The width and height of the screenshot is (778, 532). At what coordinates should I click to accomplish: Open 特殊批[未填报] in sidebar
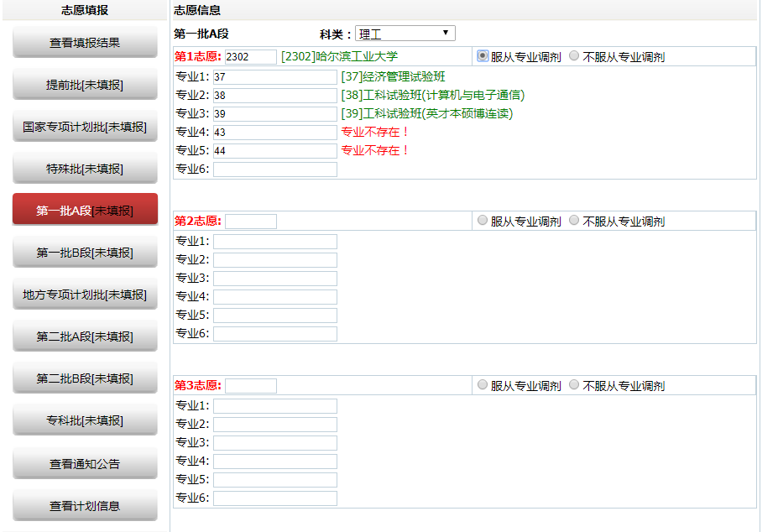tap(85, 169)
